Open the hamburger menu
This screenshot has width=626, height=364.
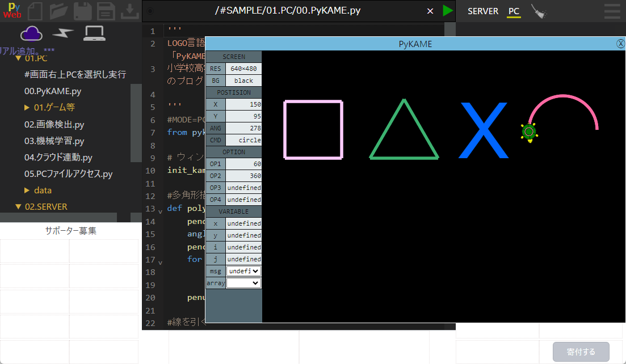point(612,11)
